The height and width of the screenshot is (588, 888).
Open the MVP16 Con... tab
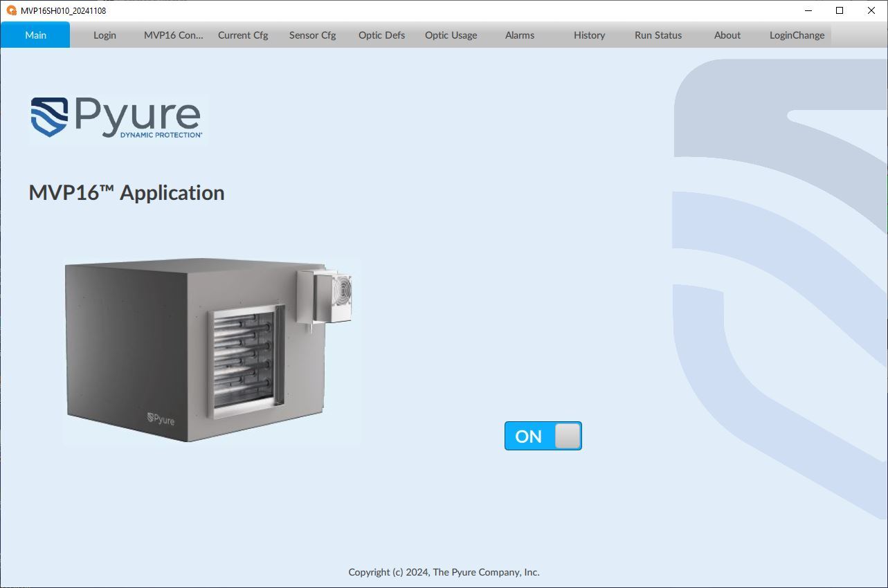[x=174, y=35]
